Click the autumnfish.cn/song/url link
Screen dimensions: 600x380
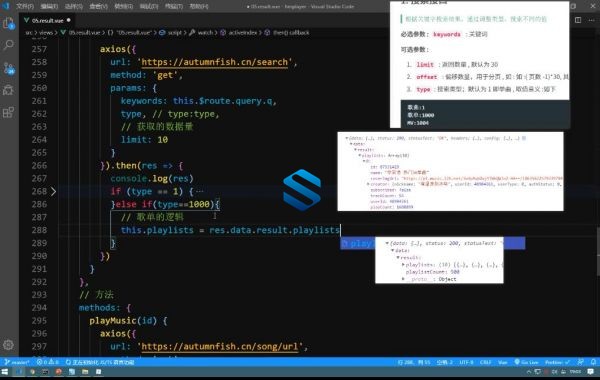tap(220, 346)
